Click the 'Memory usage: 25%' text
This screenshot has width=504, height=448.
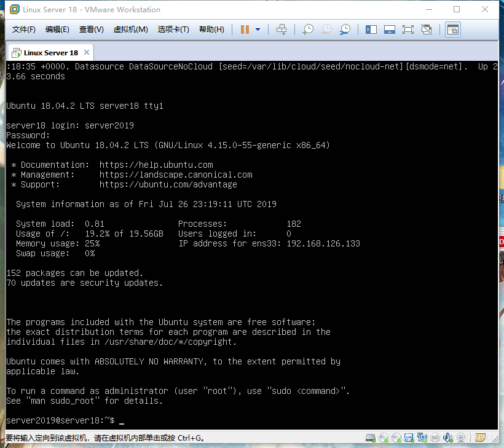click(x=58, y=243)
